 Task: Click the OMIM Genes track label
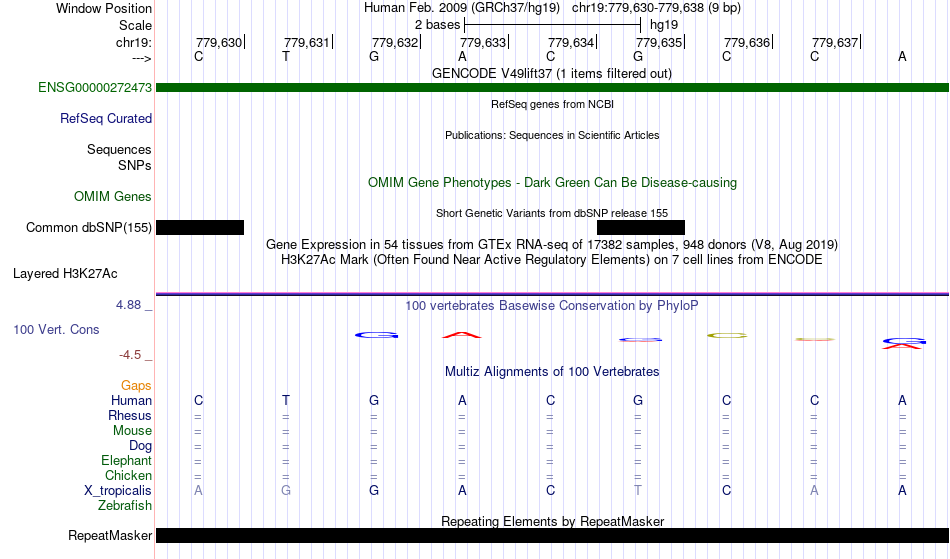113,196
